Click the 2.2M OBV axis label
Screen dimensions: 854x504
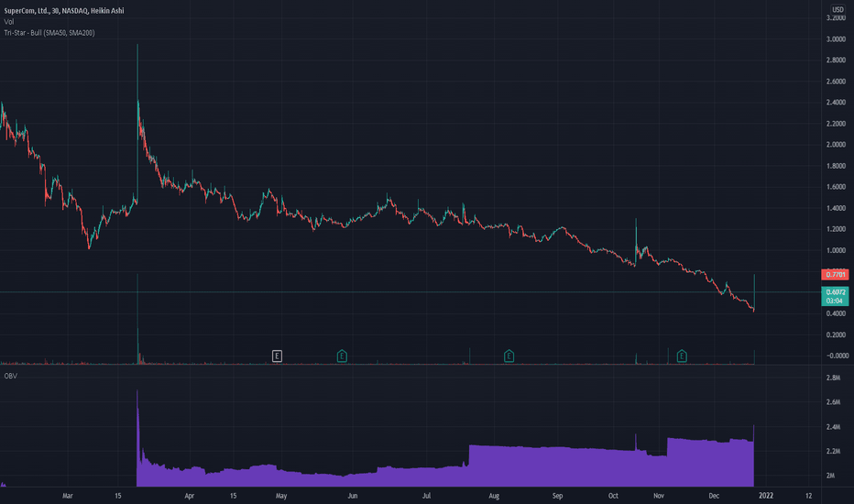[x=833, y=451]
